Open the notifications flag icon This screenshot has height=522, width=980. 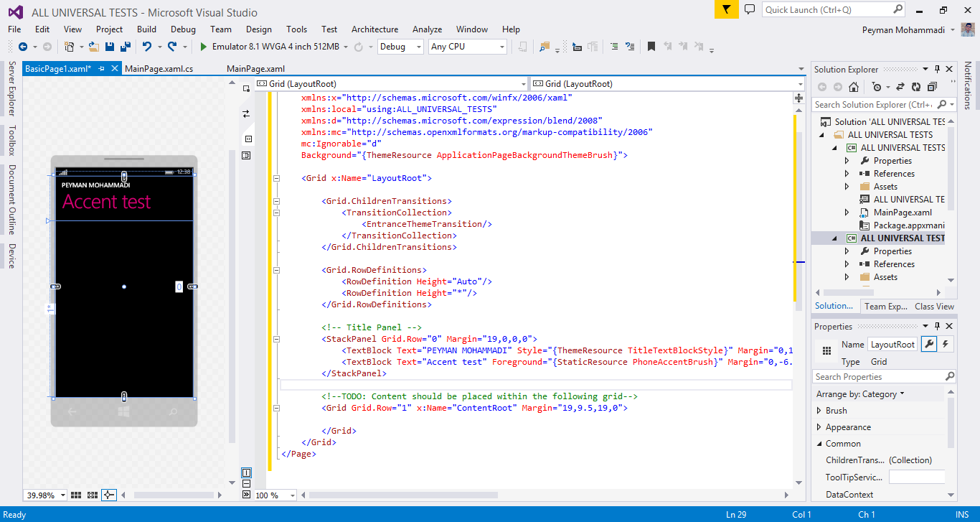(726, 9)
